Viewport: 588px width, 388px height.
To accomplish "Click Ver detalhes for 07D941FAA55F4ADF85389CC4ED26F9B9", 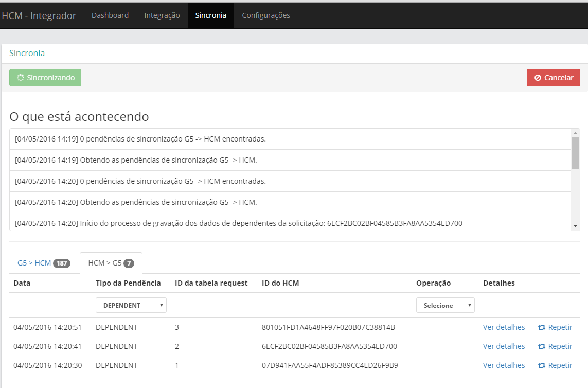I will pyautogui.click(x=504, y=365).
